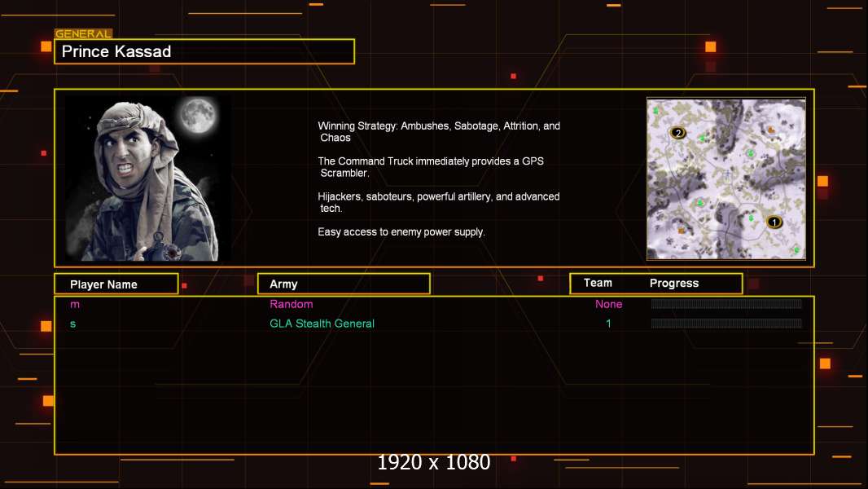Screen dimensions: 868x489
Task: Select start position marker 2 on map
Action: (678, 133)
